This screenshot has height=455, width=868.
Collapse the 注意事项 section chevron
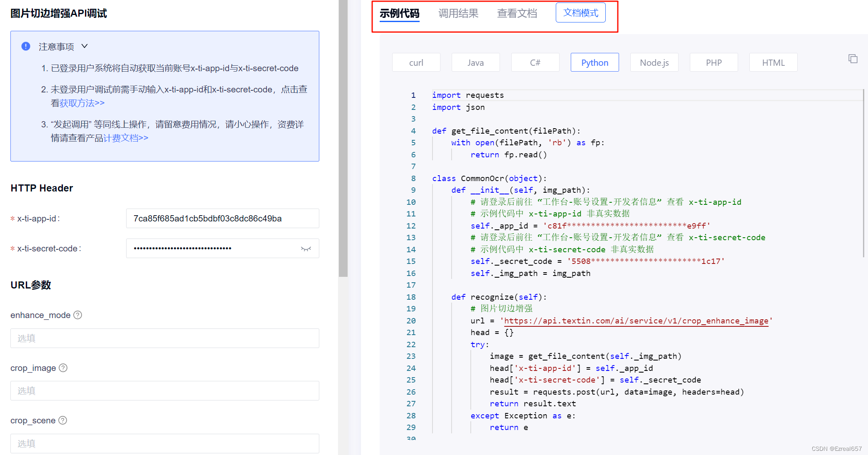tap(85, 46)
